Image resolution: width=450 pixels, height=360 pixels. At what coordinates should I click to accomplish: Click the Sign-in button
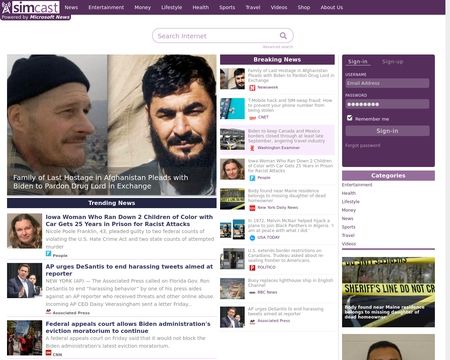point(387,131)
